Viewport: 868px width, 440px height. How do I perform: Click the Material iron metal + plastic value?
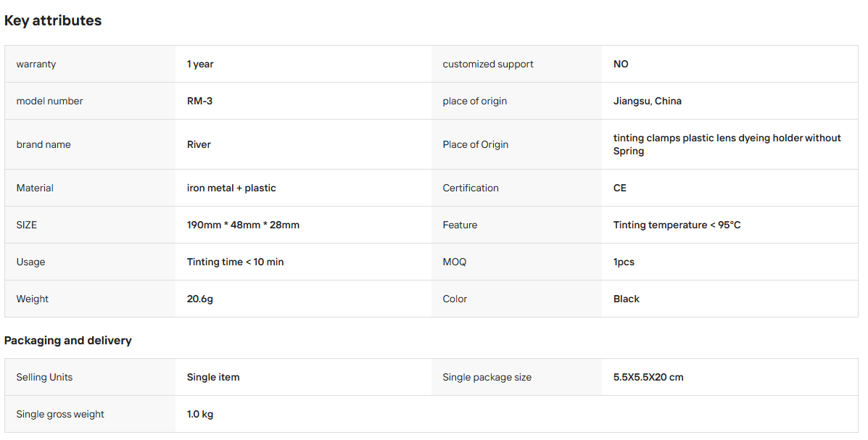[x=231, y=188]
